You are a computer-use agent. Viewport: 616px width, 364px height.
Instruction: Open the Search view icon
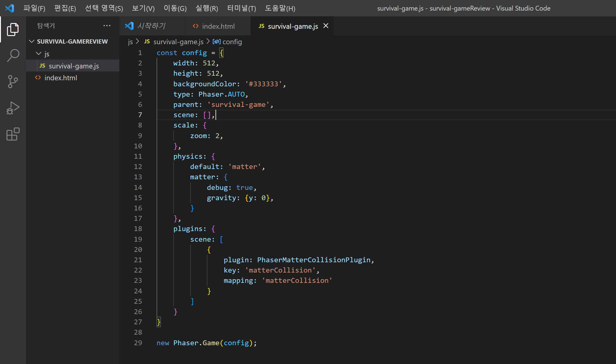pyautogui.click(x=13, y=56)
